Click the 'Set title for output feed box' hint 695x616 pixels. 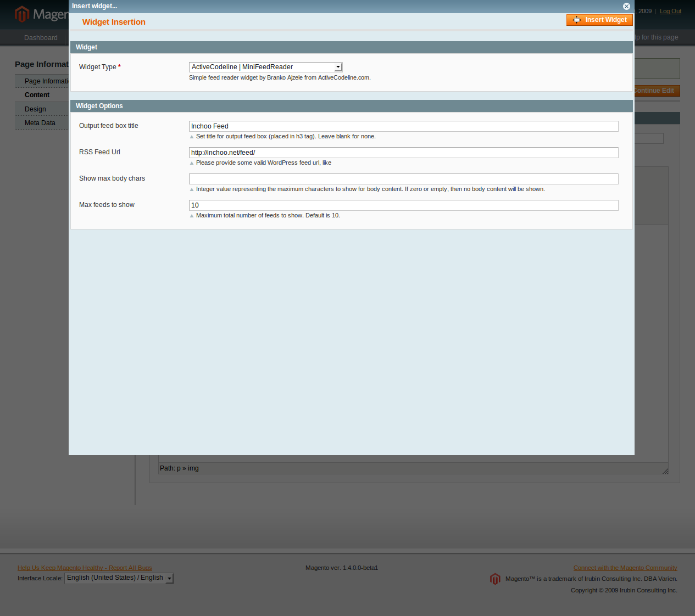click(286, 136)
